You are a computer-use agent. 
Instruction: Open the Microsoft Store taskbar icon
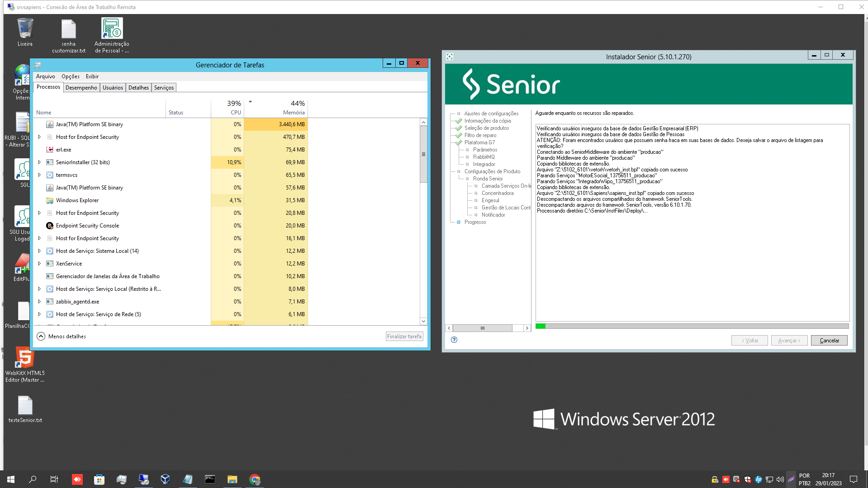(99, 479)
